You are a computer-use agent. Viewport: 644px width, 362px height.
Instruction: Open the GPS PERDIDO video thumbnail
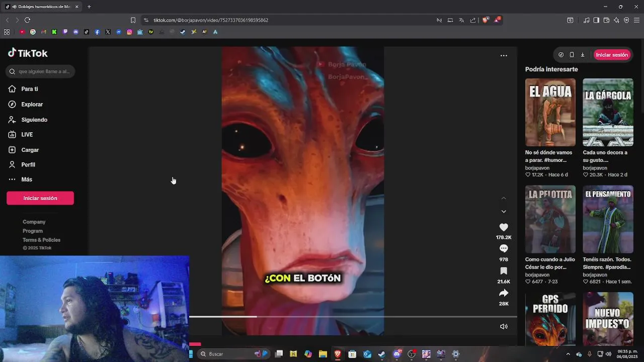click(550, 319)
